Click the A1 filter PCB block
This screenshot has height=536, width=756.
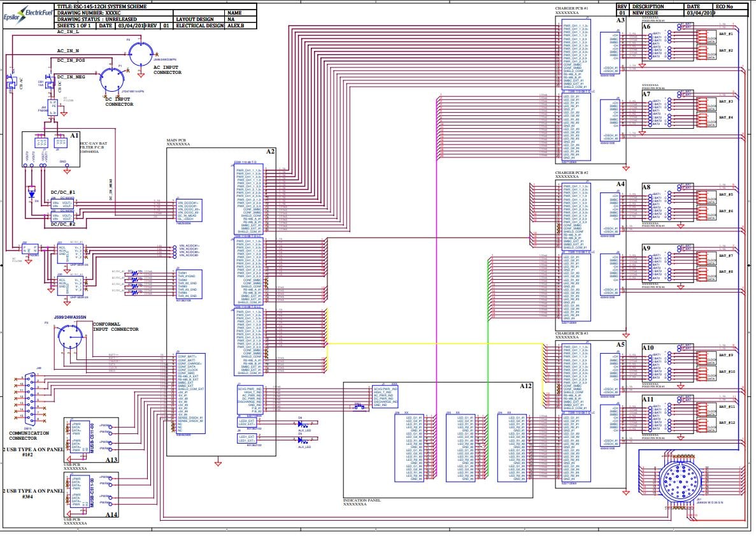[x=51, y=150]
